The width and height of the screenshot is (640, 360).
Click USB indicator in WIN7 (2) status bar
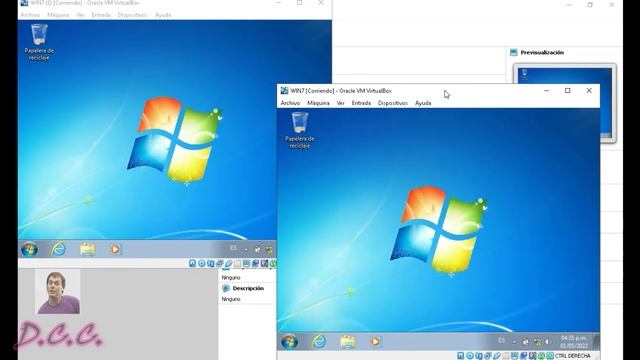pyautogui.click(x=228, y=263)
